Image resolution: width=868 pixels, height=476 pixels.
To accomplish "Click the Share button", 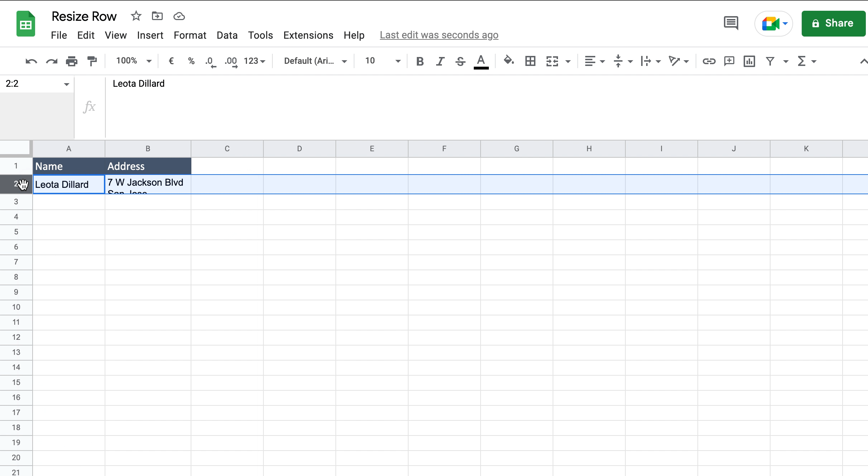I will tap(833, 23).
